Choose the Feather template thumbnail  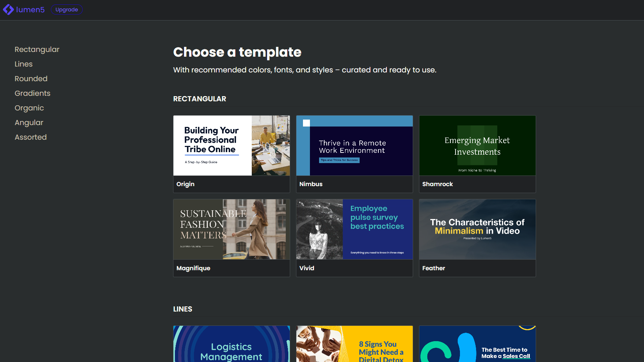(x=478, y=229)
